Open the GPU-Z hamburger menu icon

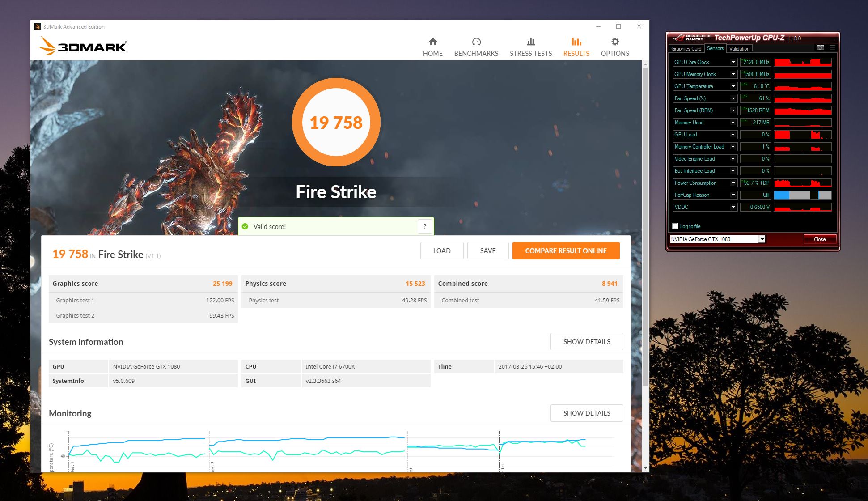pyautogui.click(x=832, y=47)
